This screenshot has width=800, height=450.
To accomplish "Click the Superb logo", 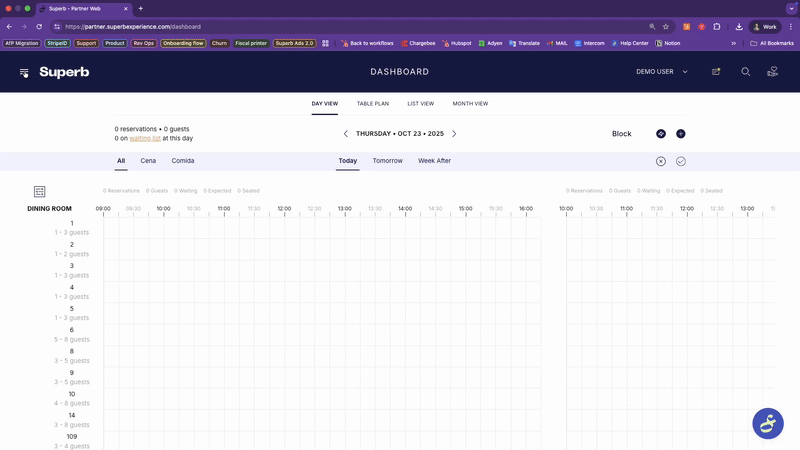I will [64, 72].
